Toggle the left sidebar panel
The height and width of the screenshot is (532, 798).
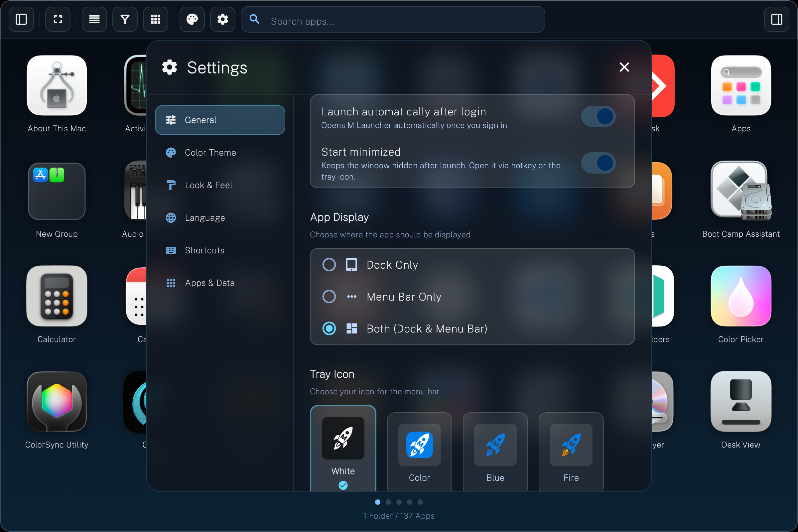point(21,19)
